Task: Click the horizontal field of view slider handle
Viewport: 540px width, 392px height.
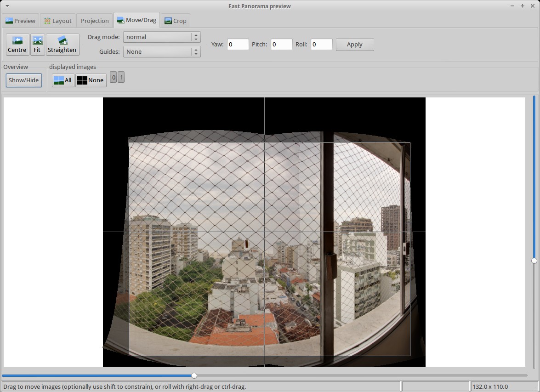Action: (194, 375)
